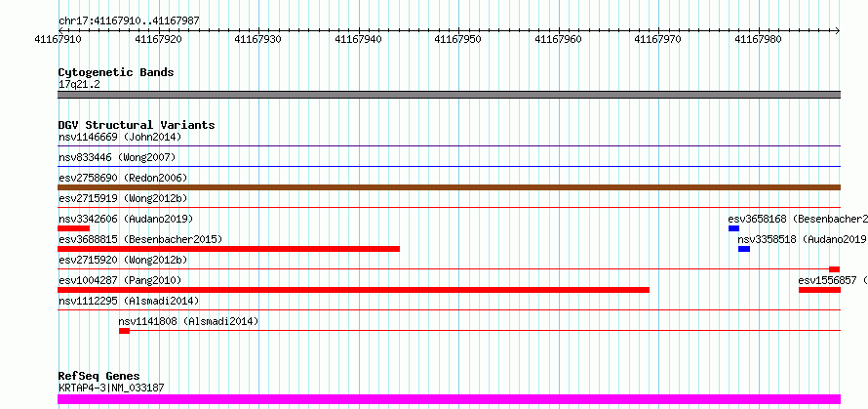Open the nsv1141808 (Alsmadi2014) label
This screenshot has width=868, height=409.
tap(188, 321)
